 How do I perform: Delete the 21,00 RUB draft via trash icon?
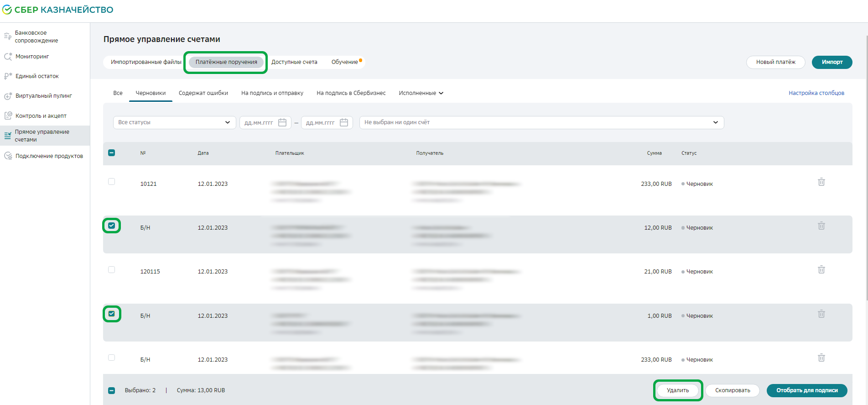pyautogui.click(x=821, y=270)
